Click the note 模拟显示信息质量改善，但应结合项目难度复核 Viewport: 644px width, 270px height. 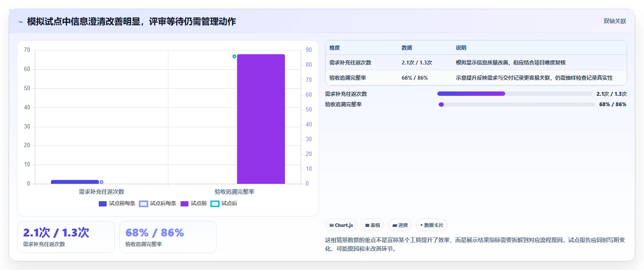[x=510, y=62]
